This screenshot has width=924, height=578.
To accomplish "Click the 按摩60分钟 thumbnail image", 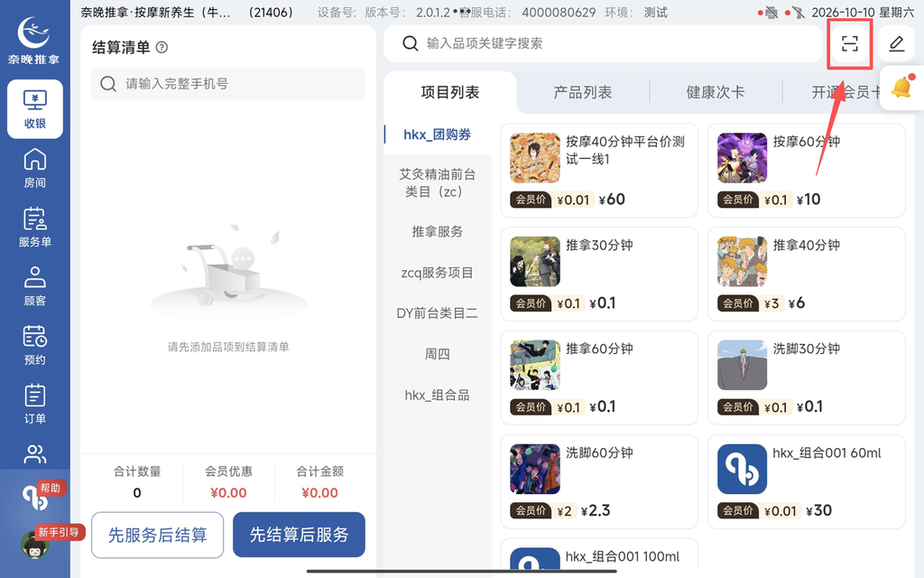I will tap(742, 158).
